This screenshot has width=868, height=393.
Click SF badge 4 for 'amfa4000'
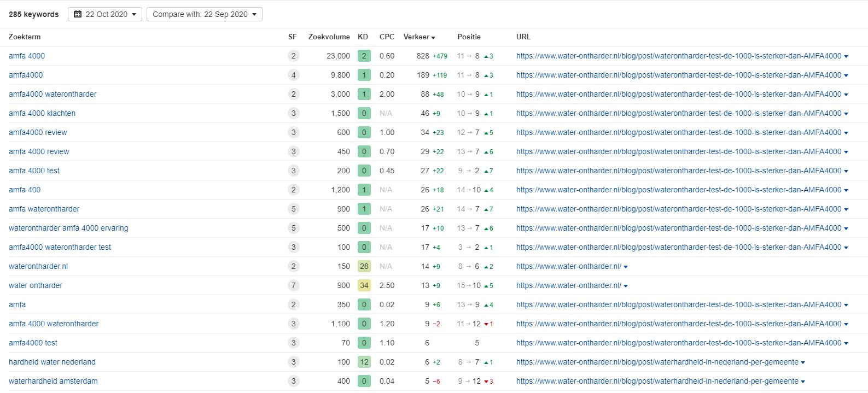[x=294, y=75]
